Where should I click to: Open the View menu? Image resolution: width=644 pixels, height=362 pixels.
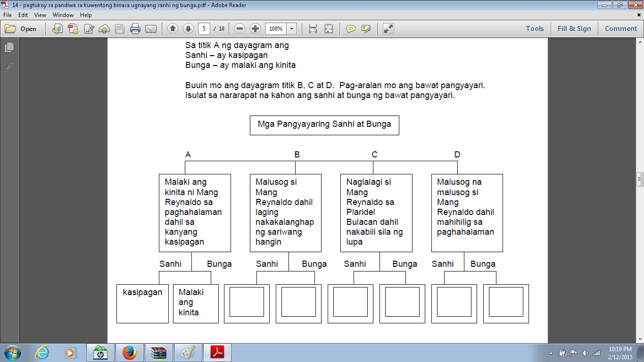pos(40,15)
